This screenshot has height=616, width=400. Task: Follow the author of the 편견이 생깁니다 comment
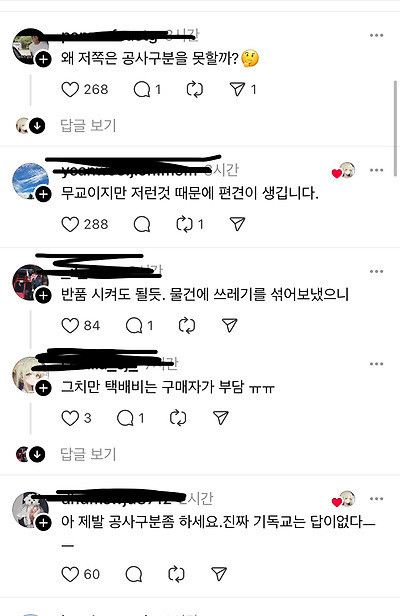coord(44,194)
